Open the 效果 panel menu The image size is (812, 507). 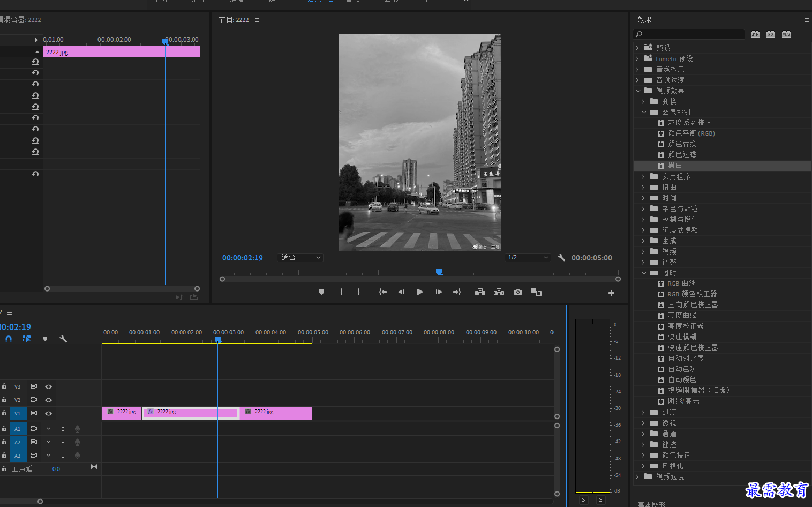[x=806, y=20]
